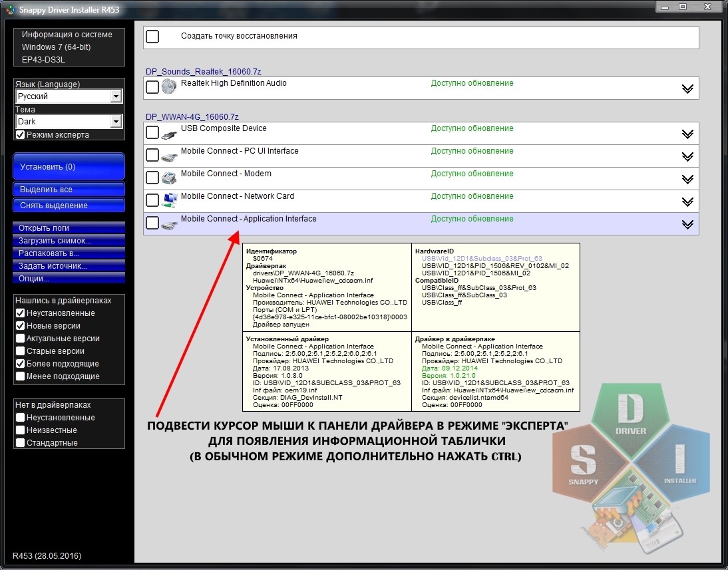Viewport: 728px width, 570px height.
Task: Click the Mobile Connect - Network Card name
Action: coord(238,196)
